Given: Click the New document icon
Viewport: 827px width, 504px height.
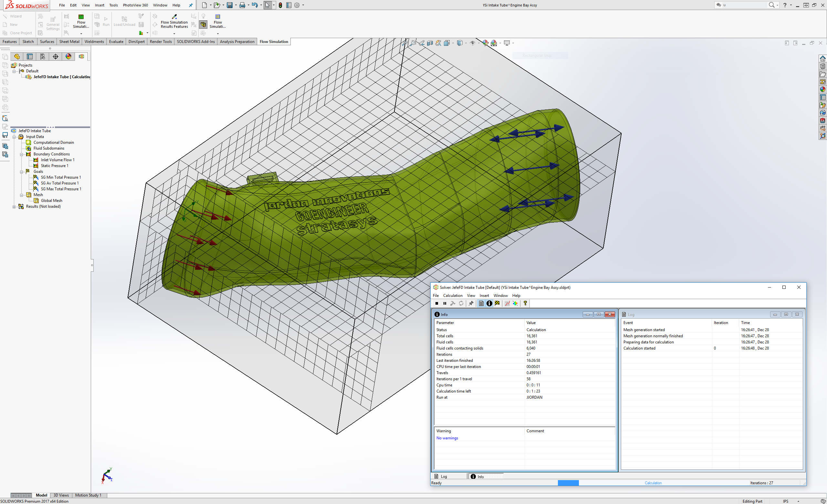Looking at the screenshot, I should pyautogui.click(x=204, y=5).
